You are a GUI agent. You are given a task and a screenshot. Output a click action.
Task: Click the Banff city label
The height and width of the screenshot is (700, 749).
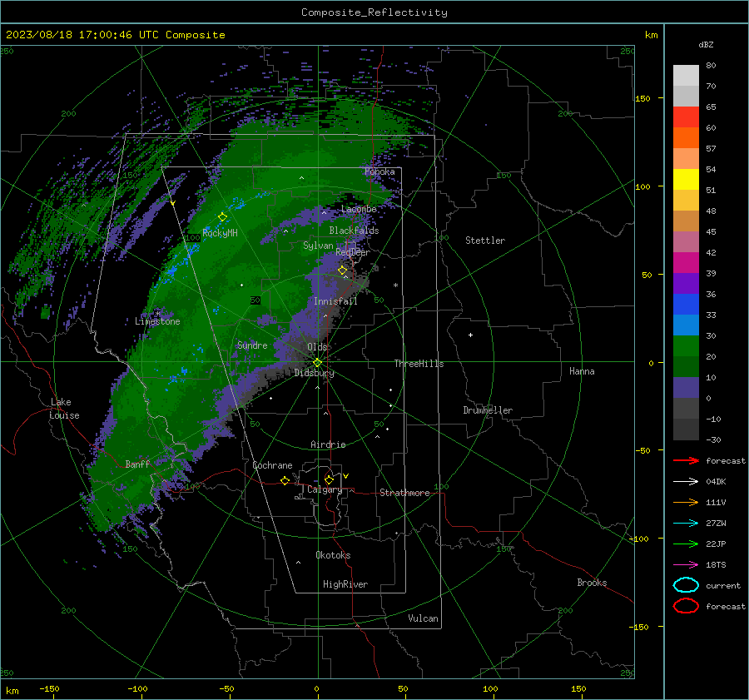click(x=137, y=464)
